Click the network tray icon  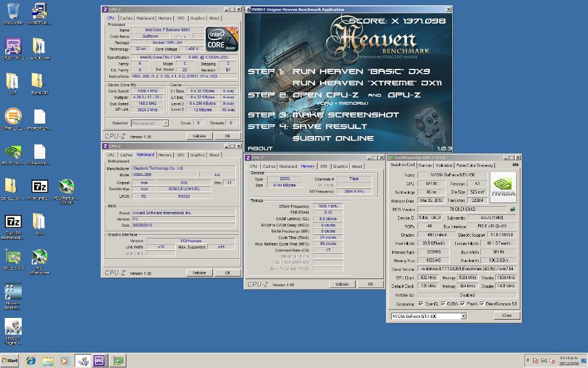[x=544, y=360]
